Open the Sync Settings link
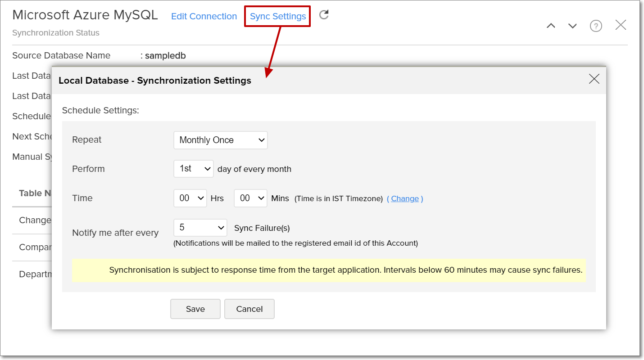Viewport: 644px width, 360px height. (x=277, y=16)
